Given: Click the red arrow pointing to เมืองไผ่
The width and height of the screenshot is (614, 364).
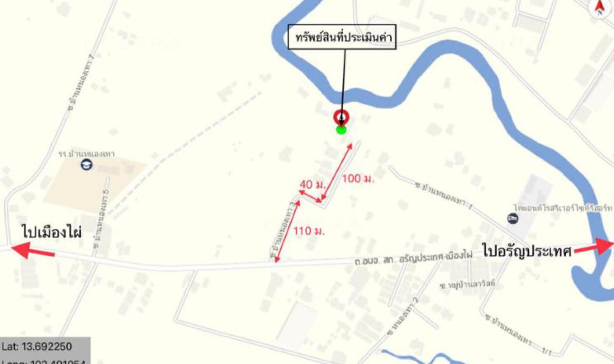Looking at the screenshot, I should click(x=33, y=250).
